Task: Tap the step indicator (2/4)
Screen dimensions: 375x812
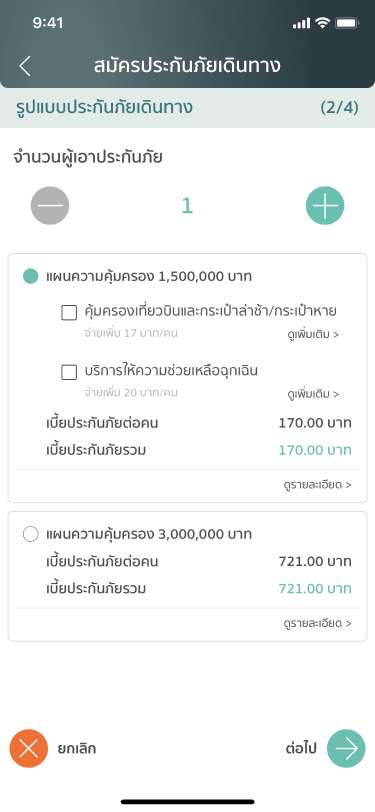Action: (x=339, y=108)
